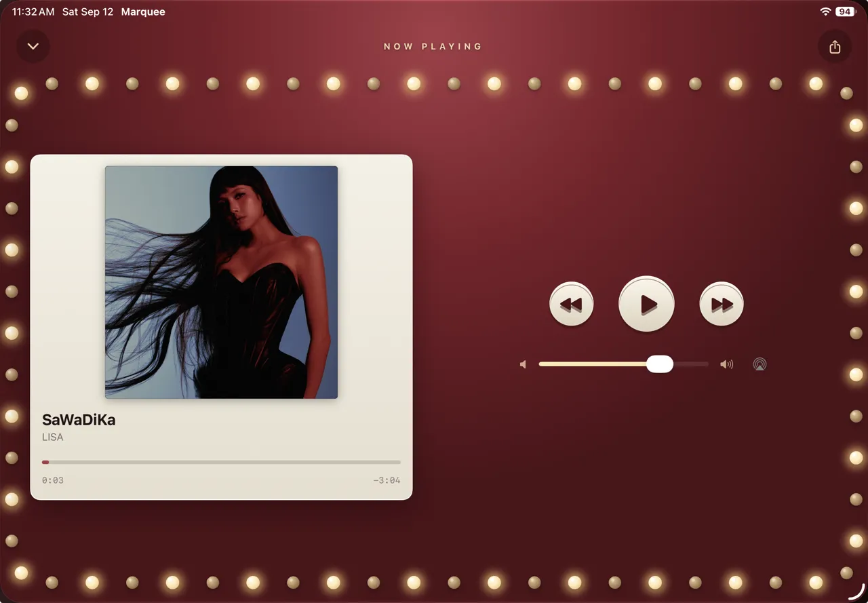
Task: Skip ahead with the fast-forward button
Action: tap(722, 304)
